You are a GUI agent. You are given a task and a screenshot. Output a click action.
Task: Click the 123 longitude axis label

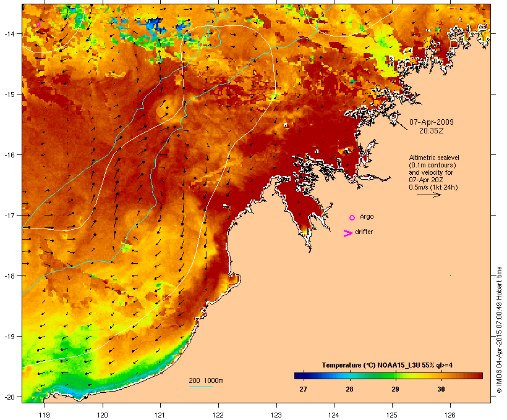click(x=276, y=415)
